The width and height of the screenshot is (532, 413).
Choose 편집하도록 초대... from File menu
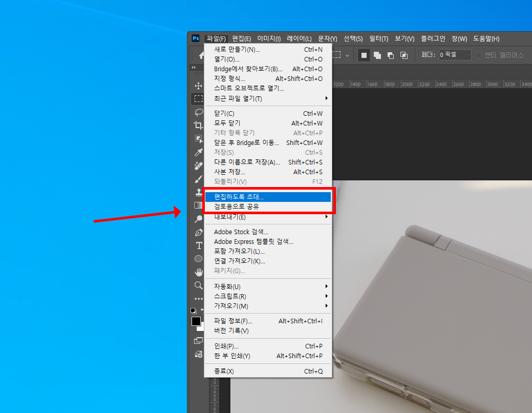coord(268,197)
